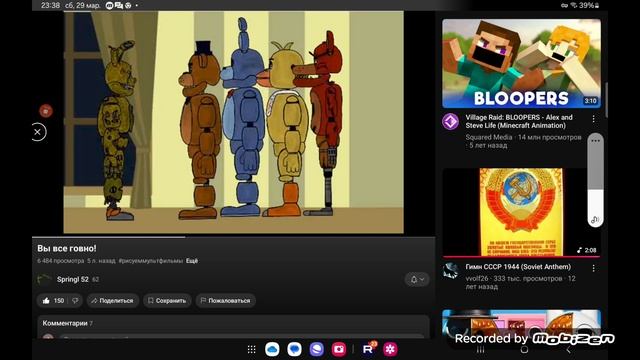Open wolf26 channel avatar
Screen dimensions: 640x360
click(x=451, y=271)
